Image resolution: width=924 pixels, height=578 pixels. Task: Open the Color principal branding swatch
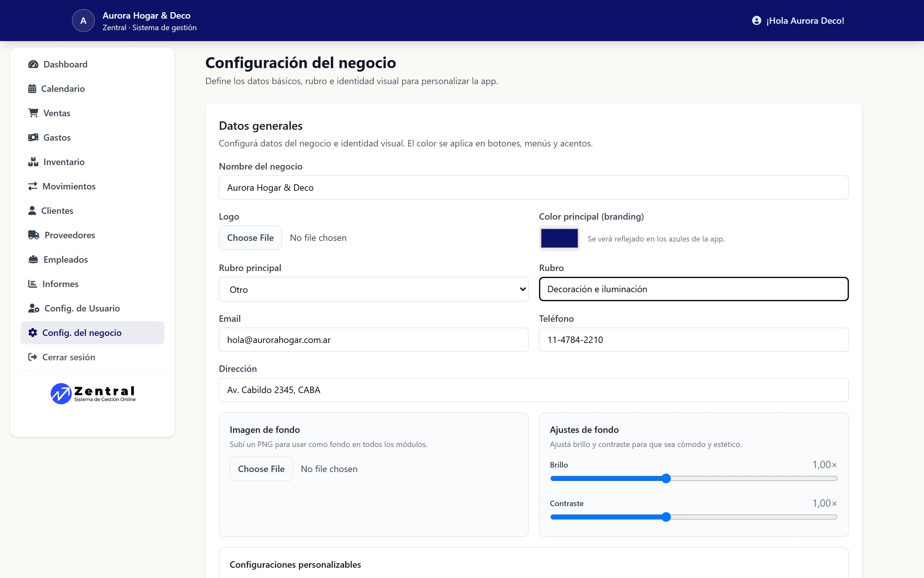559,238
